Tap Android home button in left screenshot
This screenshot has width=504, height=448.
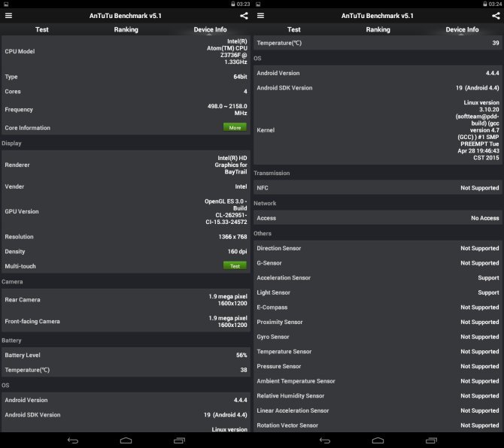point(126,440)
